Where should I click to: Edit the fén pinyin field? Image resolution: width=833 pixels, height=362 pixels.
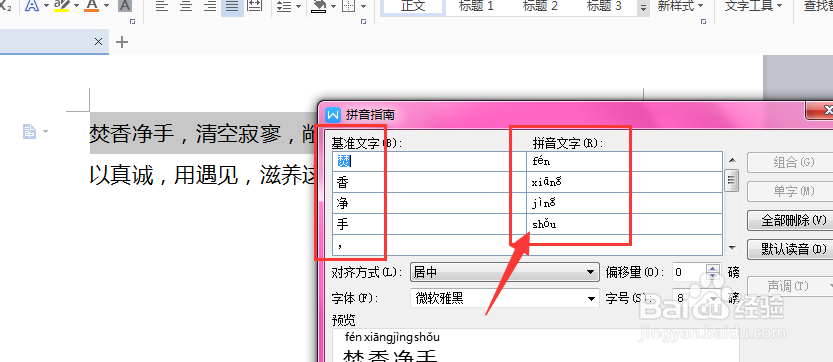tap(625, 161)
